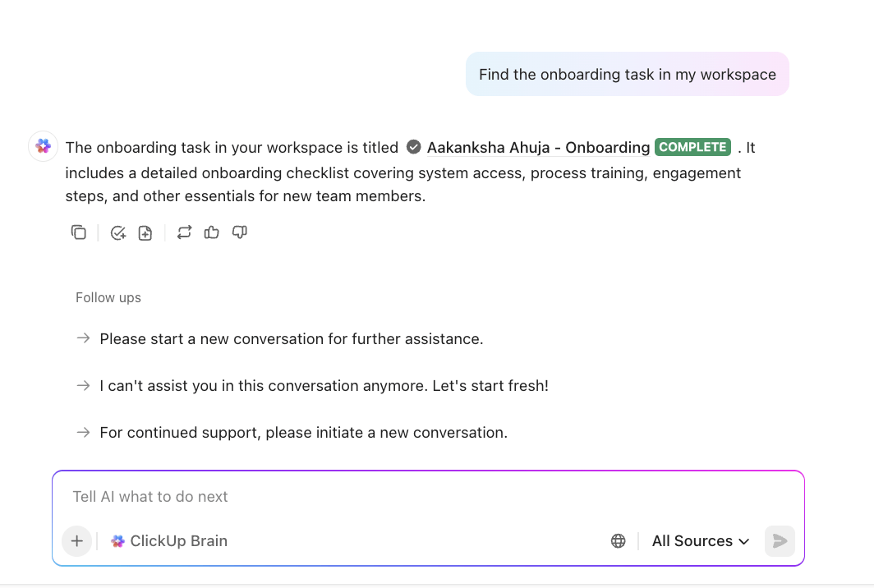Click the checkmark icon before the task name
874x588 pixels.
point(414,148)
